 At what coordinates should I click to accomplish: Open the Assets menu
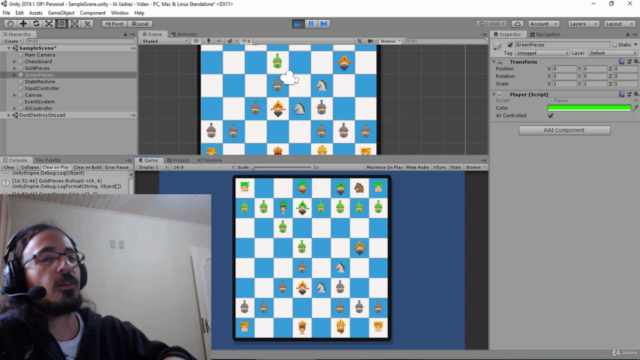point(36,13)
